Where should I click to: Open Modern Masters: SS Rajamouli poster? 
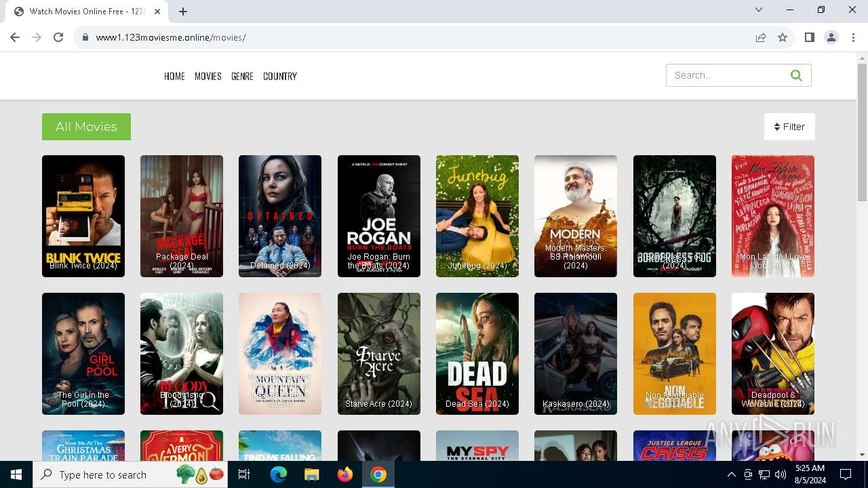point(576,216)
